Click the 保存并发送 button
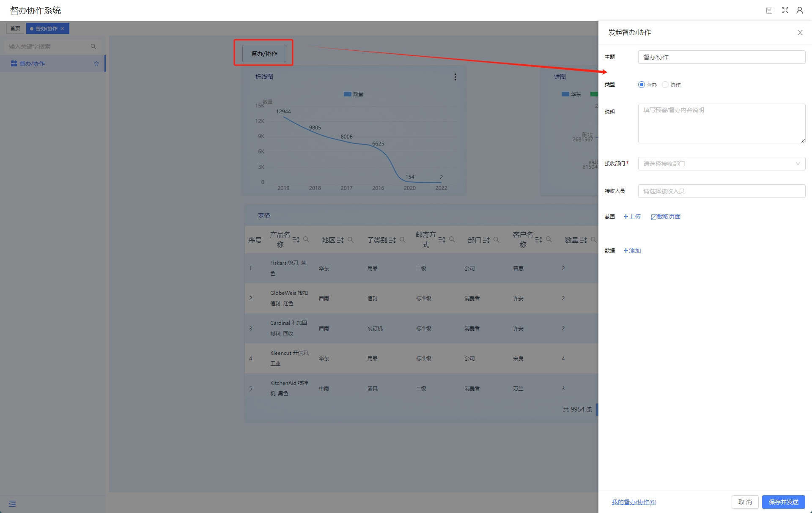Screen dimensions: 812x513 pyautogui.click(x=784, y=502)
